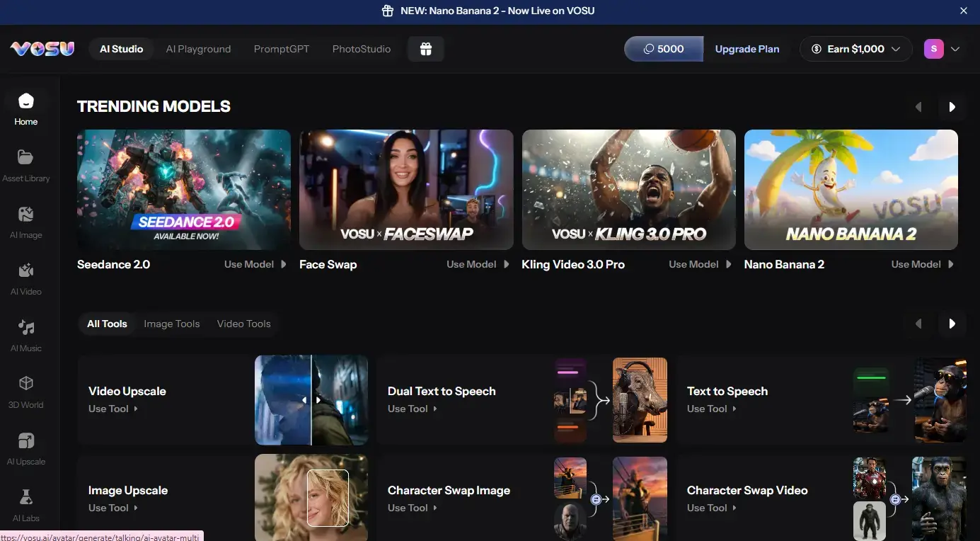Open 3D World in the sidebar
Screen dimensions: 980x541
click(x=26, y=392)
